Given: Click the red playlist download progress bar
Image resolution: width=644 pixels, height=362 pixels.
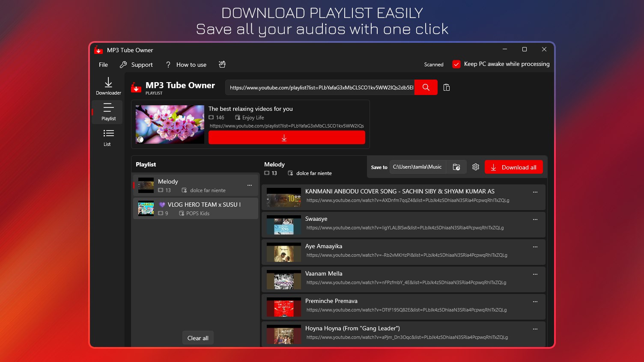Looking at the screenshot, I should click(x=286, y=137).
